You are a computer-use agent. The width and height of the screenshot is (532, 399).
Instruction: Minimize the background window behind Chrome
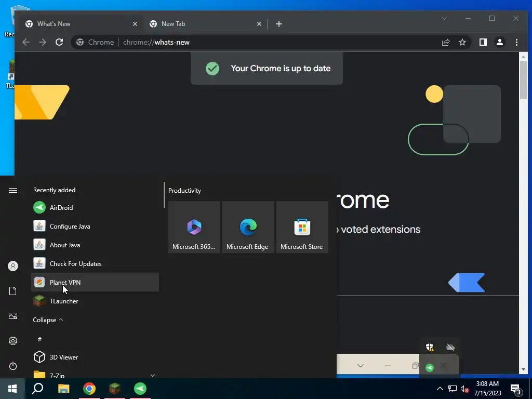coord(388,365)
